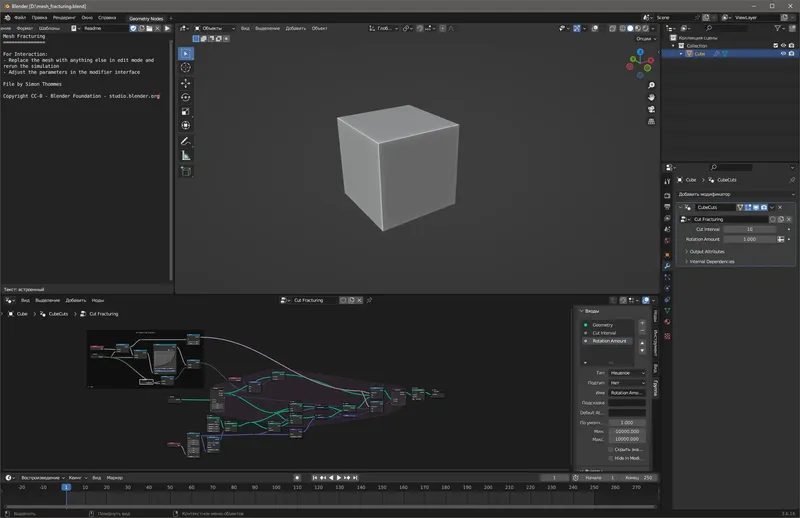
Task: Select the Scale tool in viewport toolbar
Action: [x=186, y=111]
